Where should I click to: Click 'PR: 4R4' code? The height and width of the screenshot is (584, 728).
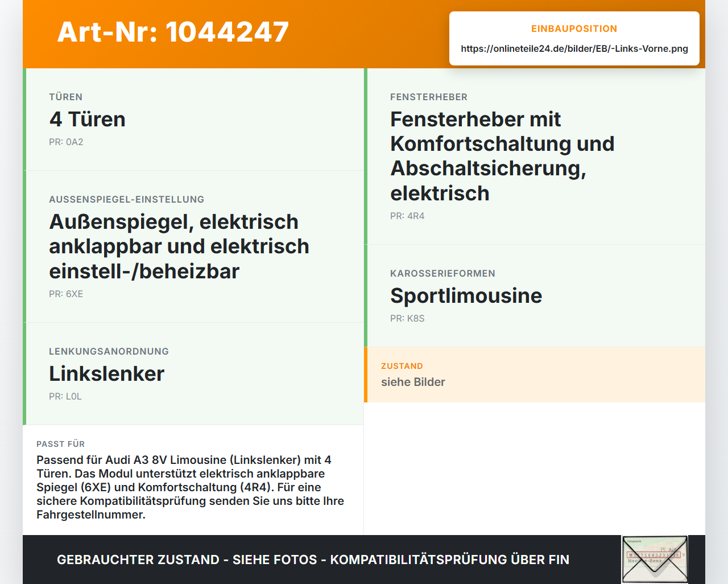pyautogui.click(x=407, y=216)
